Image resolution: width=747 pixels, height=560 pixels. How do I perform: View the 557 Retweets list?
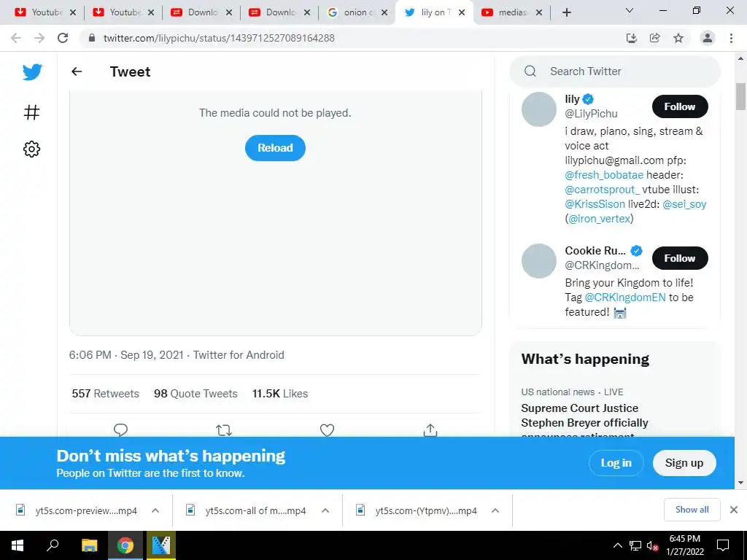click(x=105, y=394)
